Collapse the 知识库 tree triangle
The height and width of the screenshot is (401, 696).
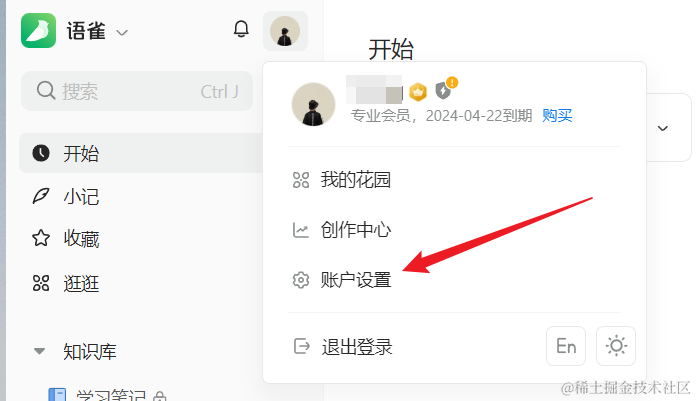40,351
